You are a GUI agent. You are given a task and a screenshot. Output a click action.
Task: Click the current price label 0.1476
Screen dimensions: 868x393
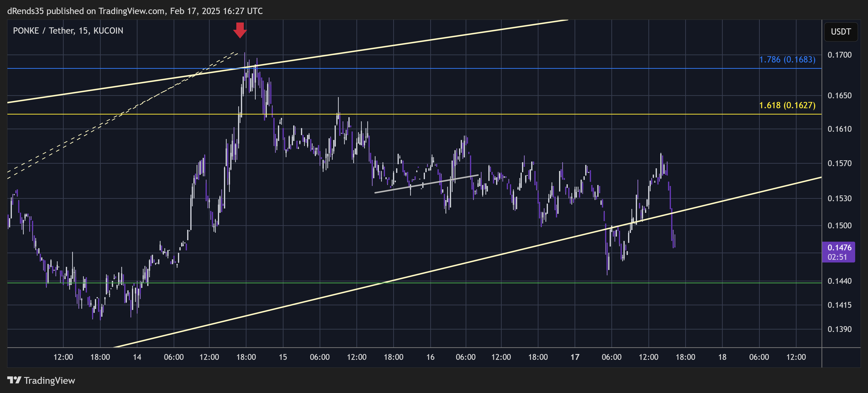click(x=839, y=247)
